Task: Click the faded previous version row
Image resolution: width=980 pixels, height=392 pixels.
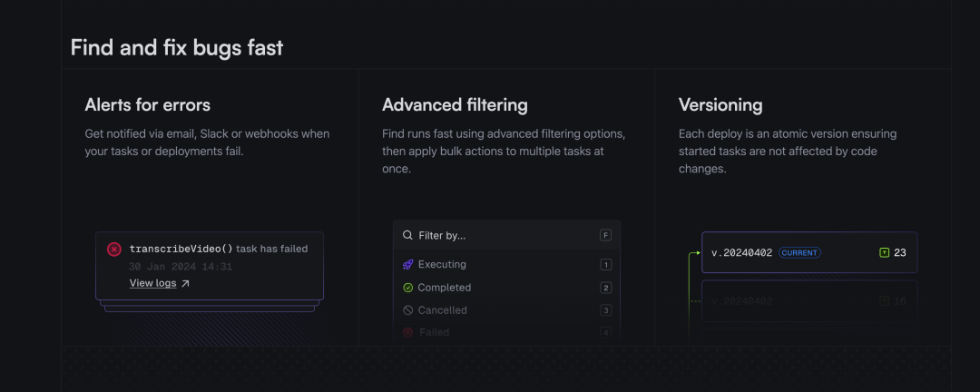Action: pos(808,300)
